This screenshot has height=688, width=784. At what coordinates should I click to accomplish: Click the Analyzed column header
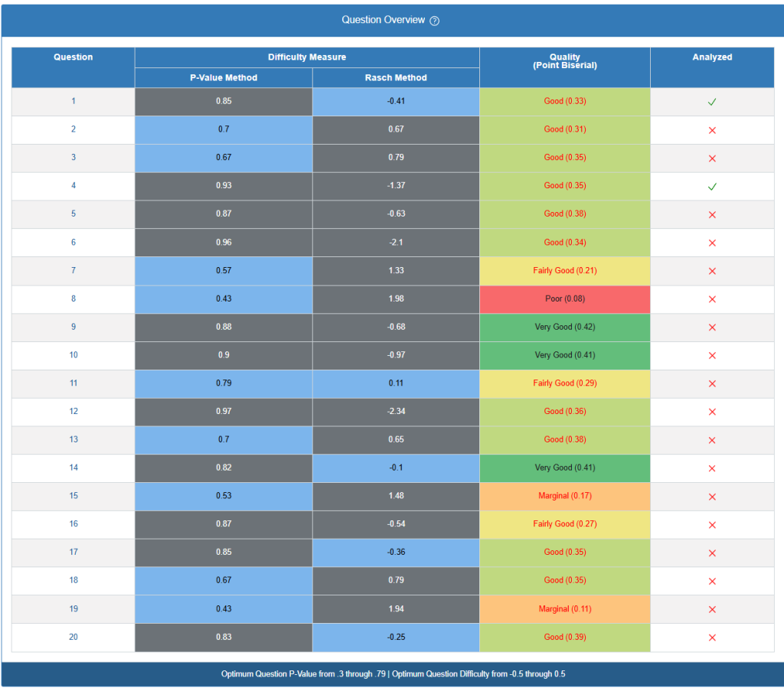tap(712, 57)
